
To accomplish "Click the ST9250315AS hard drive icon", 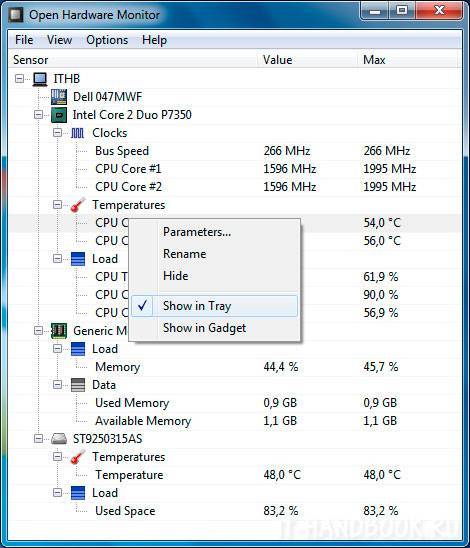I will [x=59, y=439].
